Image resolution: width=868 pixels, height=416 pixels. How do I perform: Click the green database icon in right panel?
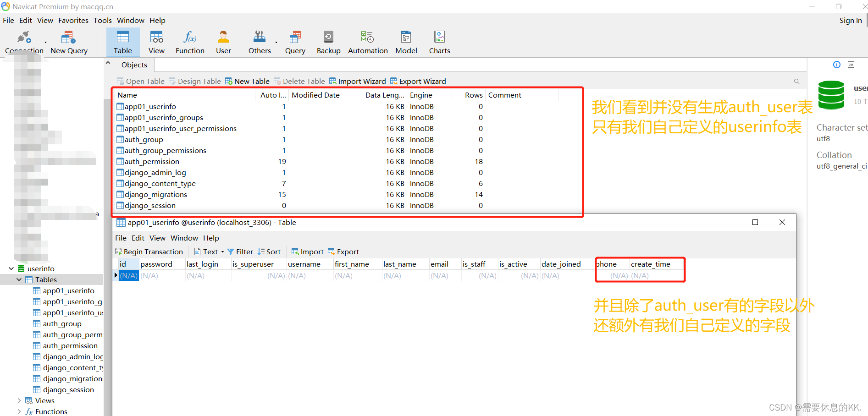[x=831, y=95]
